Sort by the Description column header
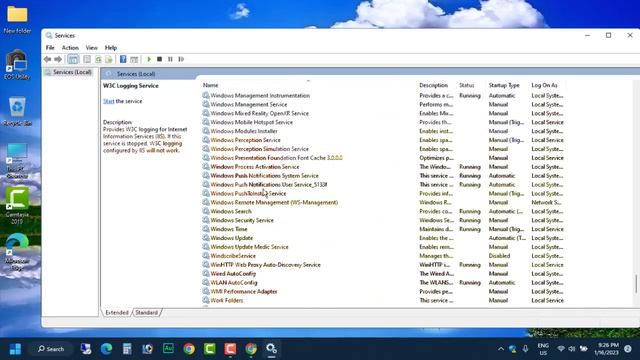The height and width of the screenshot is (360, 640). (433, 85)
